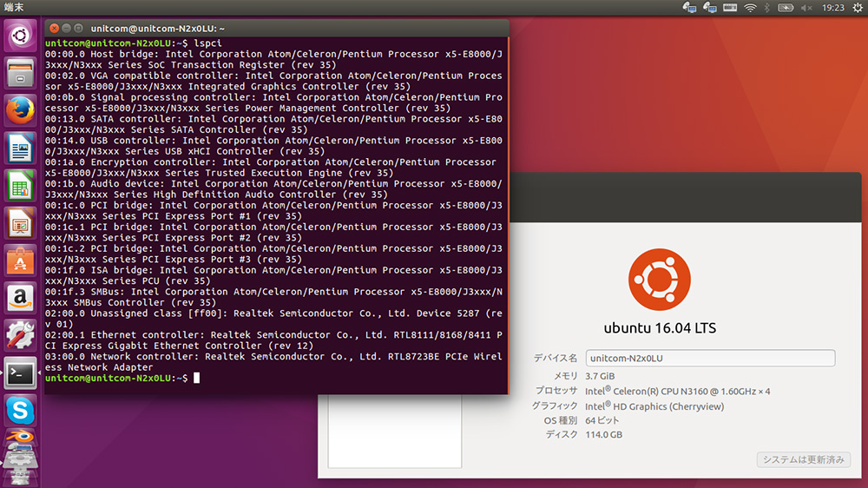This screenshot has width=868, height=488.
Task: Click the 00:02.0 VGA compatible controller line
Action: (273, 81)
